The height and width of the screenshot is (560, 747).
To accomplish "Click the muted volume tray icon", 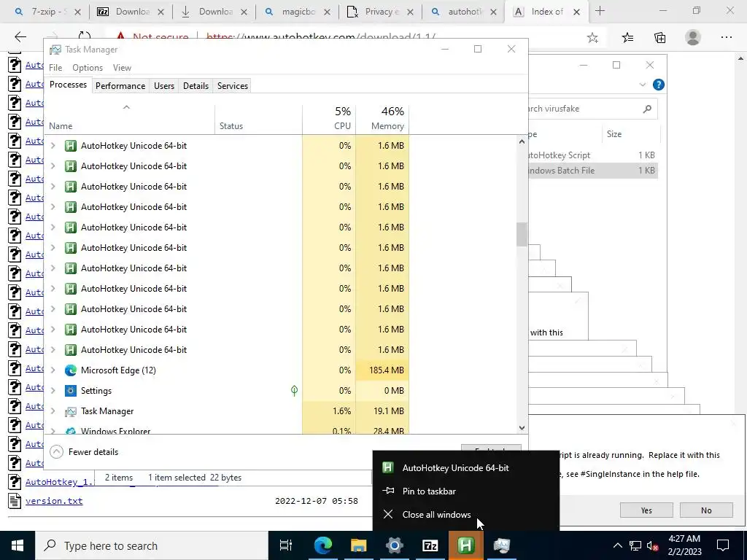I will click(652, 545).
